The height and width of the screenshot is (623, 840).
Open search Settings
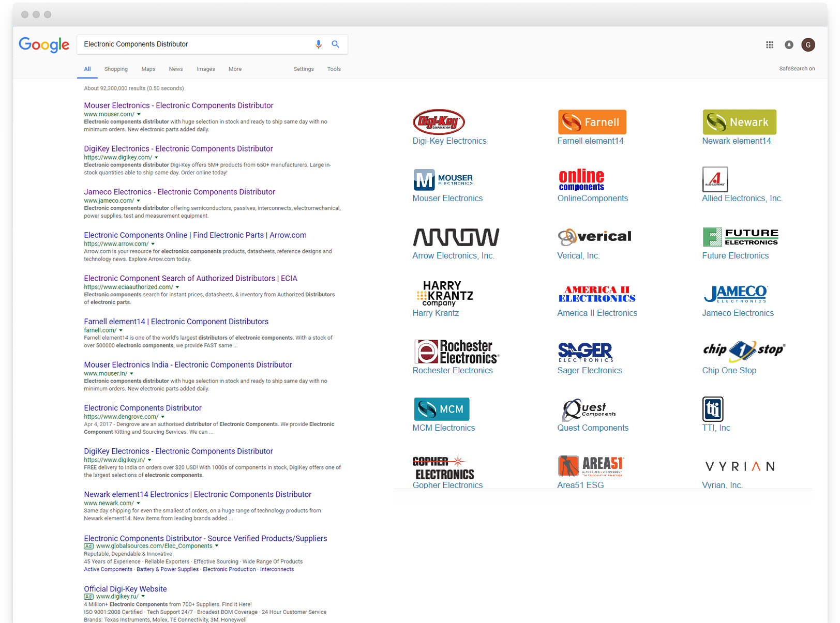304,69
